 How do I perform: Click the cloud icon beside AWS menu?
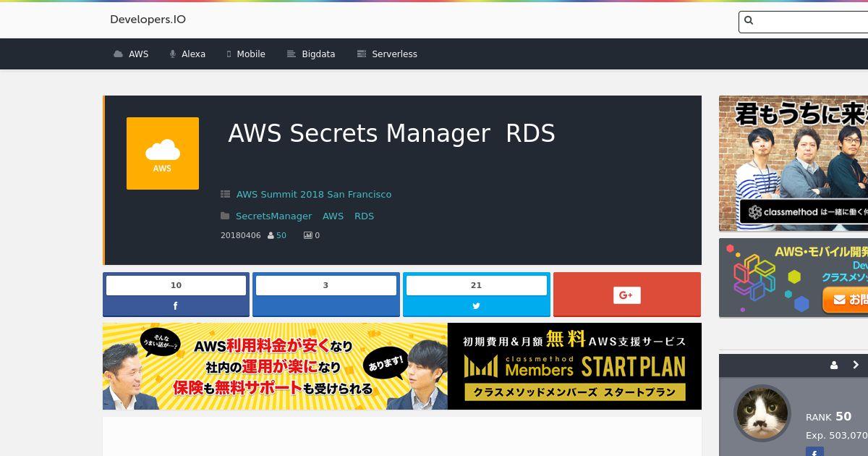tap(119, 54)
